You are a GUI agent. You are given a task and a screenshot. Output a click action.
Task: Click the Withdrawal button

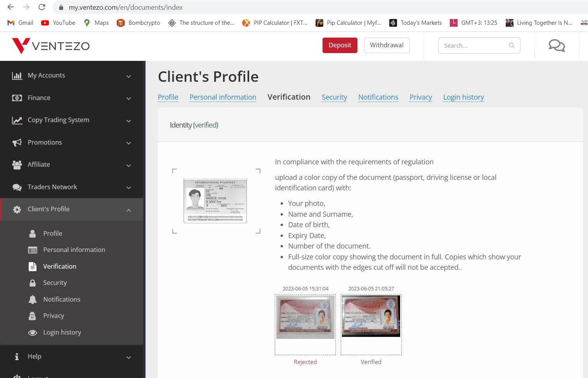[387, 45]
